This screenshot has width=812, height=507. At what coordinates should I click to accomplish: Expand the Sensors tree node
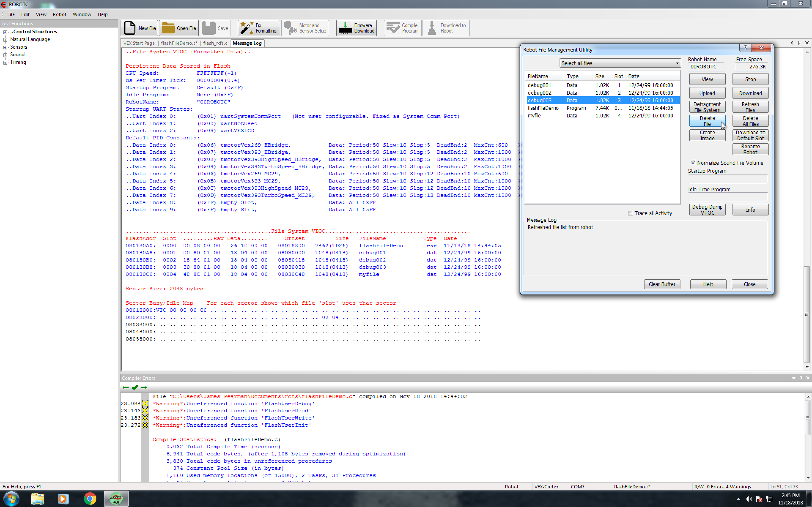pyautogui.click(x=5, y=47)
